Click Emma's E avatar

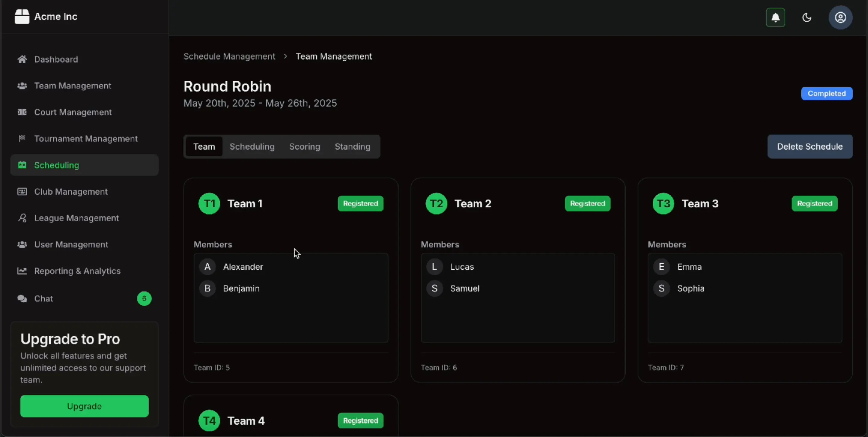tap(661, 267)
